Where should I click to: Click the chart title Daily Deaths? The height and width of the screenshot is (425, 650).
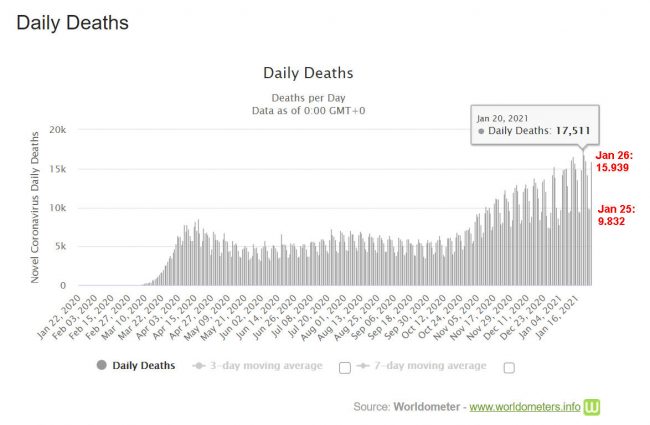pos(307,73)
